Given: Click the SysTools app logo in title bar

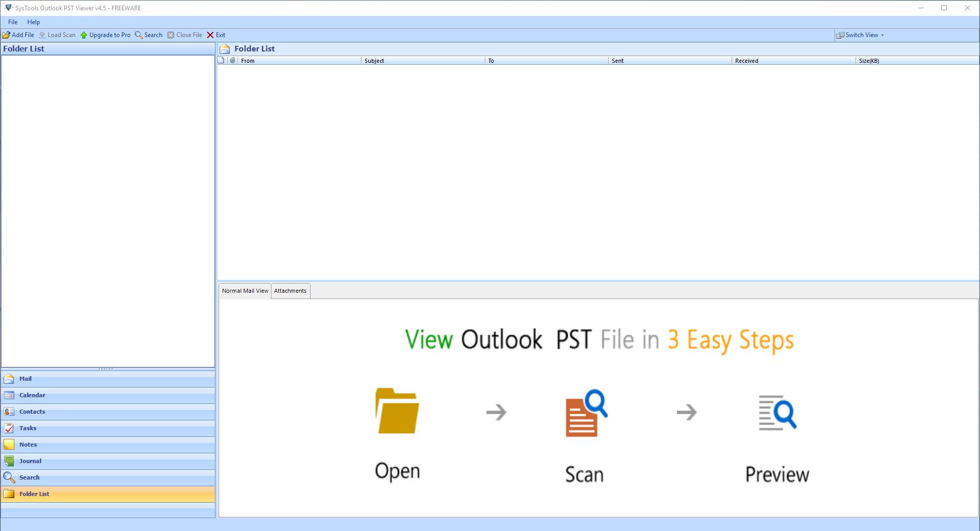Looking at the screenshot, I should [x=8, y=8].
